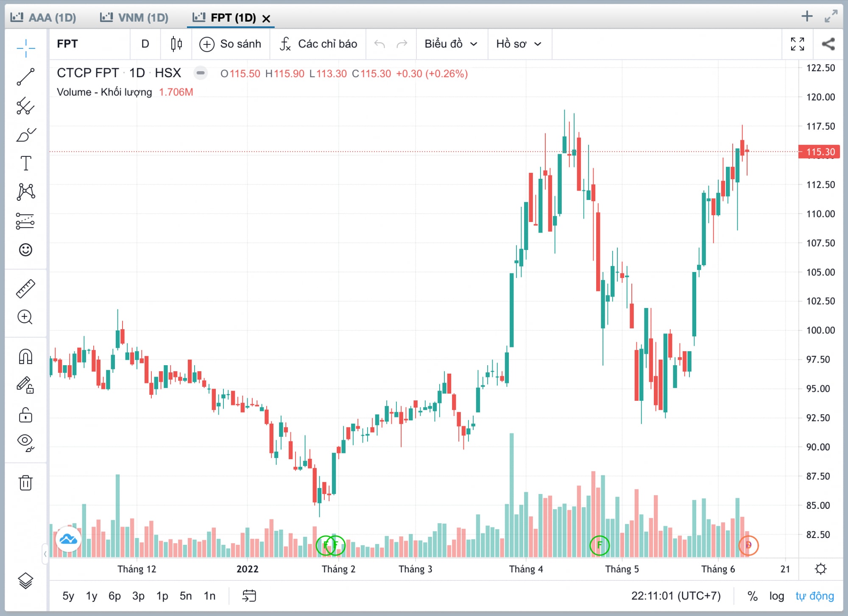Select the 5y time range

[x=68, y=596]
